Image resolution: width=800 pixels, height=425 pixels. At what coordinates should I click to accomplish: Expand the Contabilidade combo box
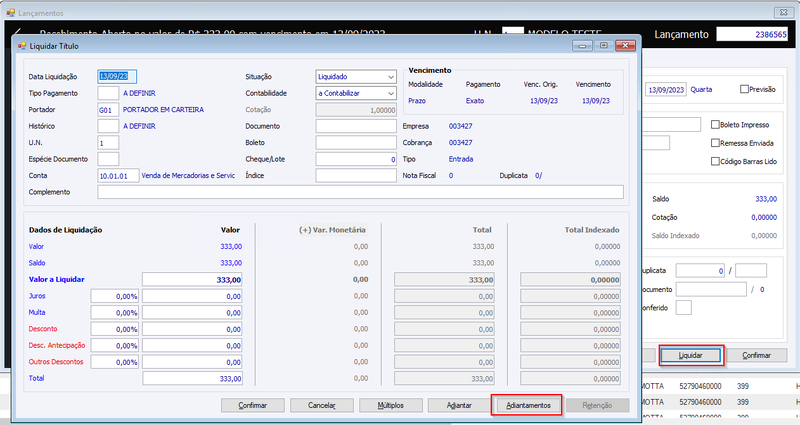click(356, 93)
